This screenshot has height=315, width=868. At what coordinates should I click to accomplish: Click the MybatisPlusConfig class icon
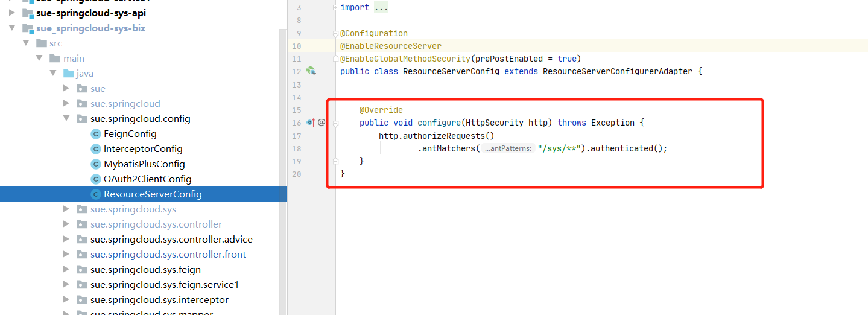coord(95,164)
